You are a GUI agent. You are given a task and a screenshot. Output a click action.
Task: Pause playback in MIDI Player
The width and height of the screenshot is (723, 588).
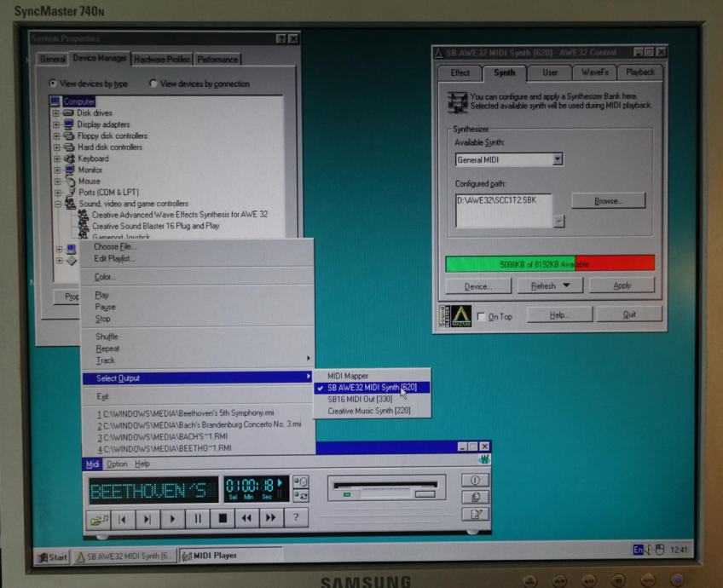(198, 517)
